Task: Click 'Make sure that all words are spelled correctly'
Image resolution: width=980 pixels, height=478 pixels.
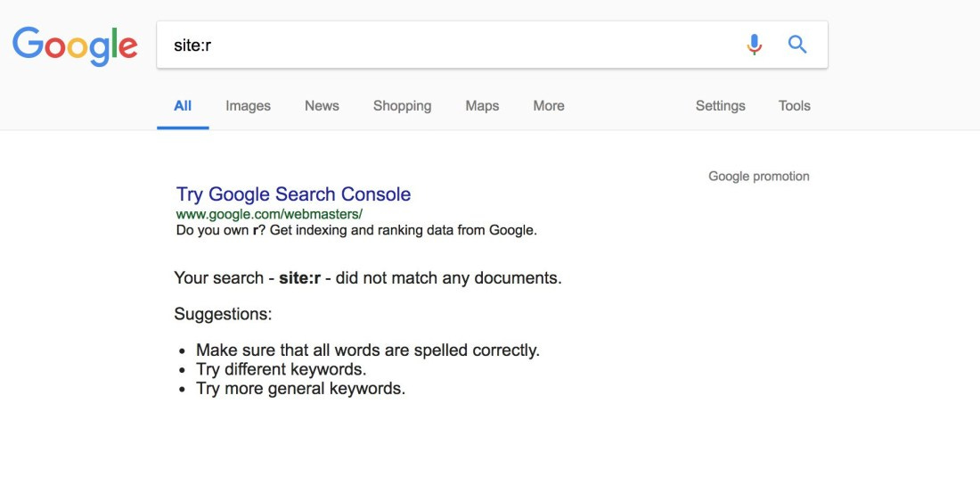Action: [x=367, y=350]
